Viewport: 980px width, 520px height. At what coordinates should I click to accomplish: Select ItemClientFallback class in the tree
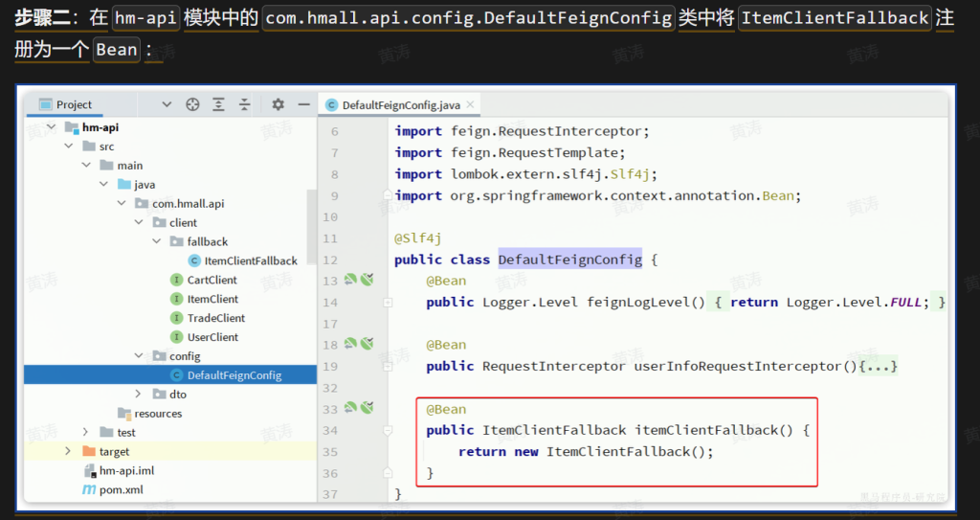tap(250, 260)
